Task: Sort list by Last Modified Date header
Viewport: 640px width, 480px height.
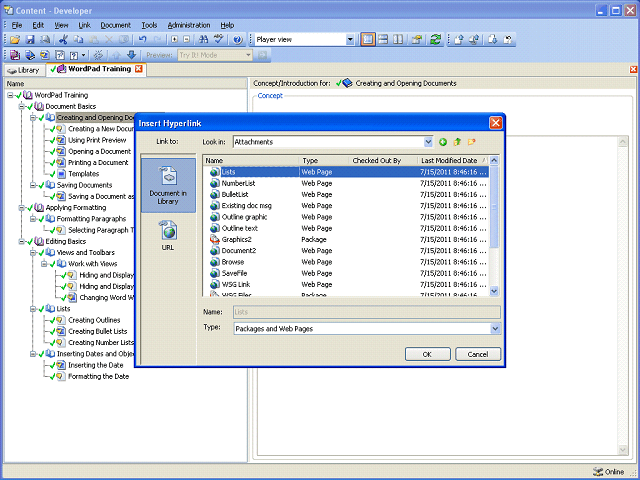Action: (x=453, y=161)
